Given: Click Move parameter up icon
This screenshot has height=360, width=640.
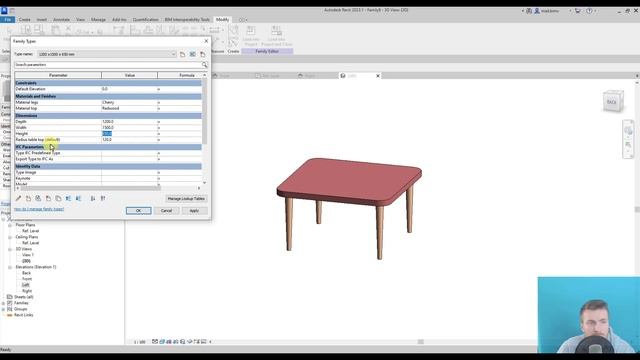Looking at the screenshot, I should tap(68, 198).
